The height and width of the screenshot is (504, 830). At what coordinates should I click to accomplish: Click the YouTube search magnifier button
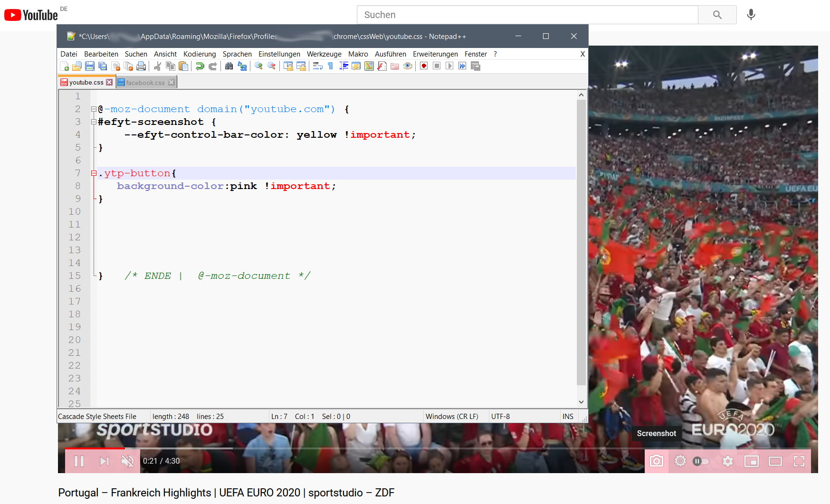[x=717, y=15]
